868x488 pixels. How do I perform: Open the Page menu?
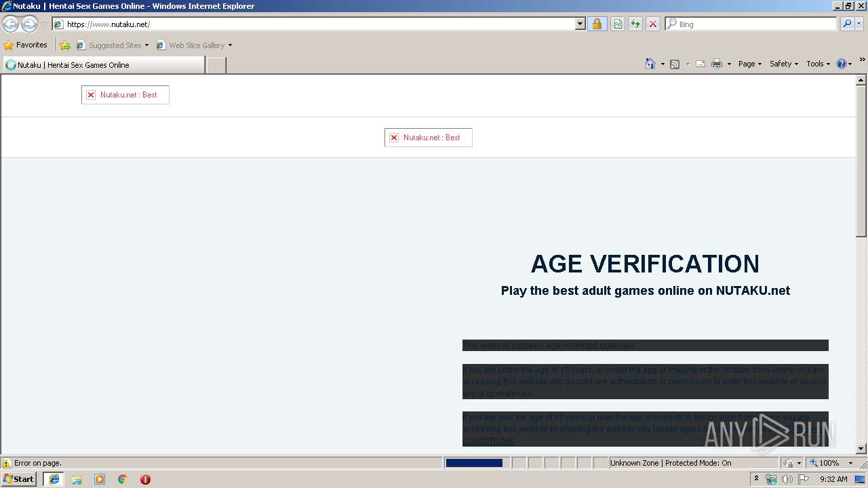[750, 64]
